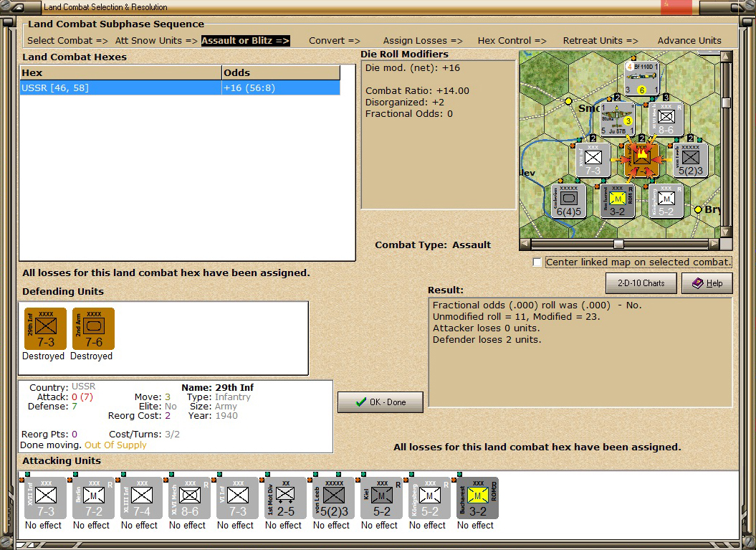The height and width of the screenshot is (550, 756).
Task: Click map scroll-down arrow
Action: click(726, 232)
